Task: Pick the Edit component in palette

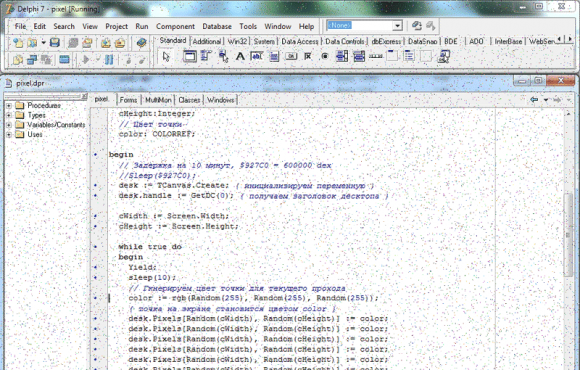Action: click(257, 57)
